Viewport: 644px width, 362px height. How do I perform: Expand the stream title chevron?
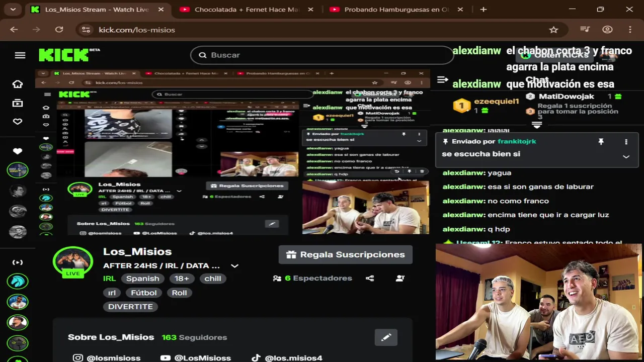click(x=234, y=266)
